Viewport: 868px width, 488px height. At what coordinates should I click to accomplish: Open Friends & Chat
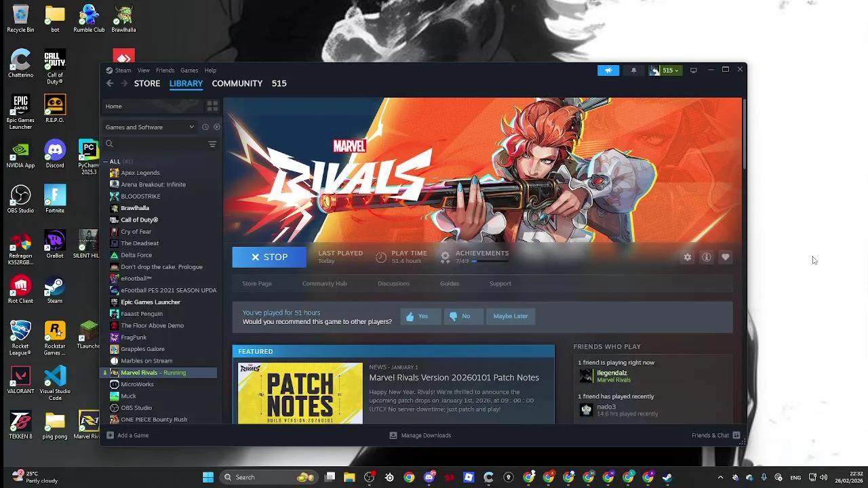(x=716, y=436)
